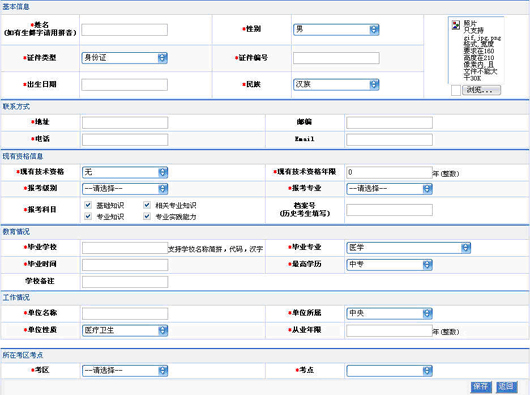
Task: Uncheck the 专业实践能力 checkbox
Action: click(147, 216)
